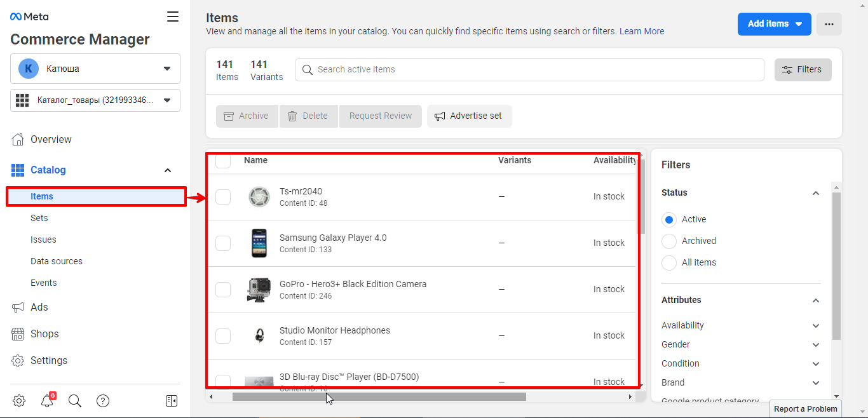Open the hamburger menu beside Meta logo
Viewport: 868px width, 418px height.
[x=173, y=17]
